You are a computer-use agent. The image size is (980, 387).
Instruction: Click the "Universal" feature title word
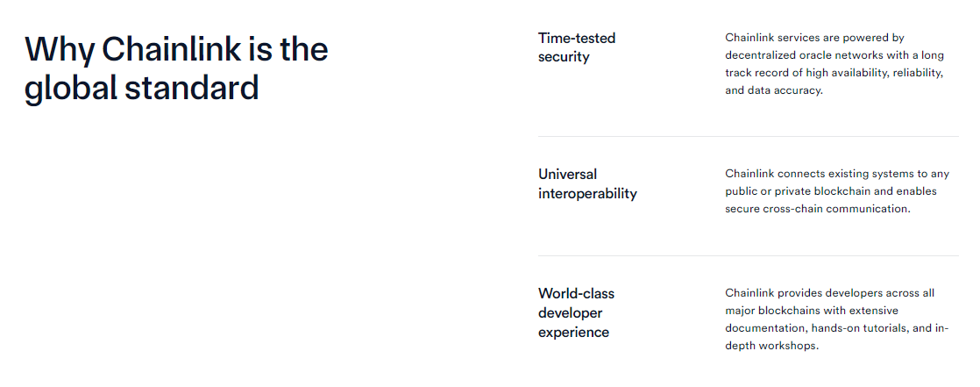[567, 174]
